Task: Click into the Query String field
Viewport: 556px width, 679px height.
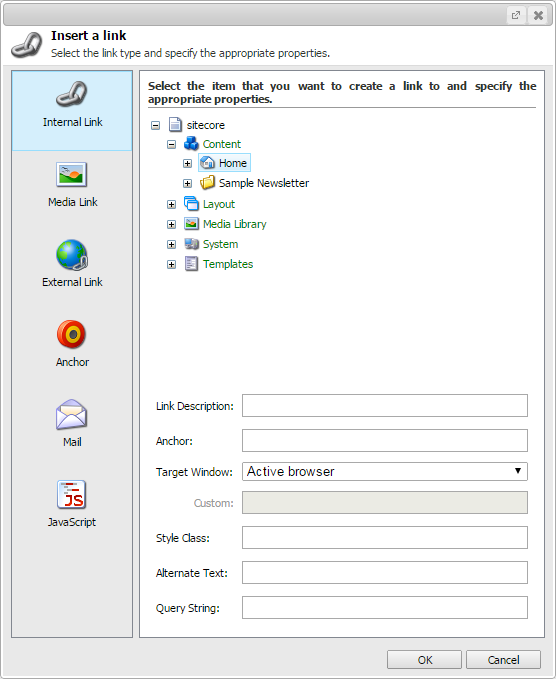Action: point(385,608)
